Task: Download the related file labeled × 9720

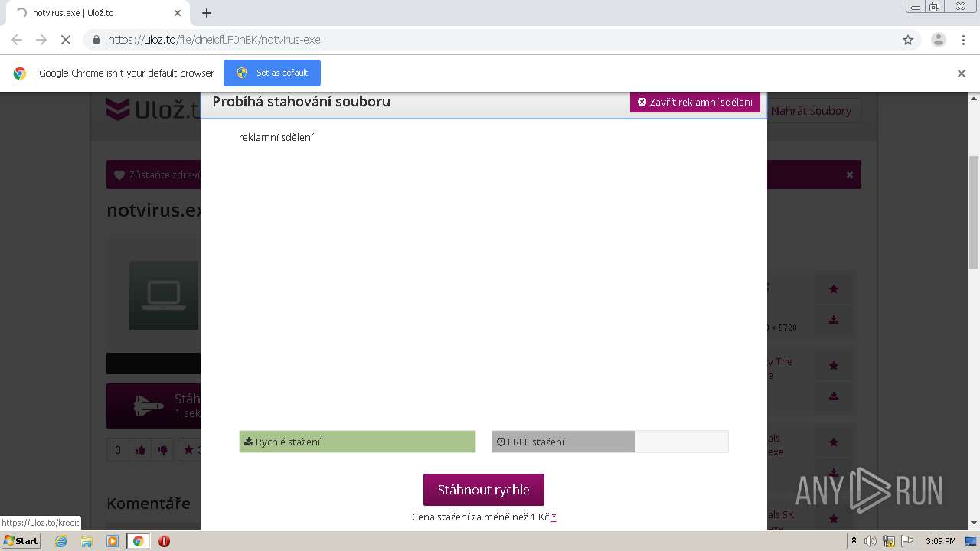Action: coord(834,320)
